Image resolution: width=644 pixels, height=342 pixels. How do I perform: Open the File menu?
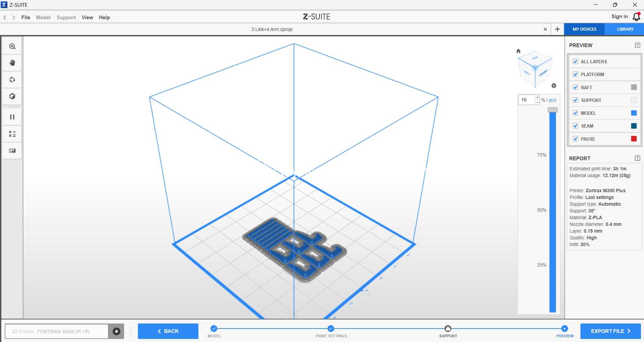[26, 18]
